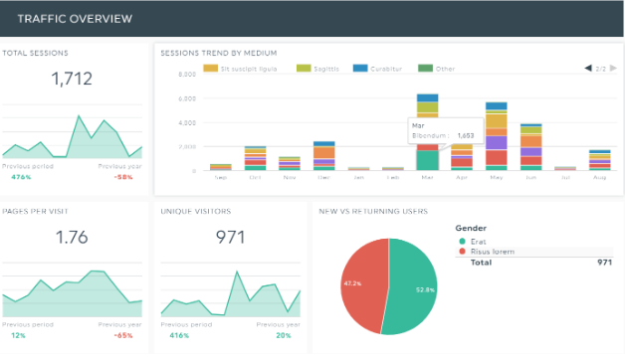Open the Unique Visitors 971 value
The height and width of the screenshot is (364, 625).
click(230, 237)
